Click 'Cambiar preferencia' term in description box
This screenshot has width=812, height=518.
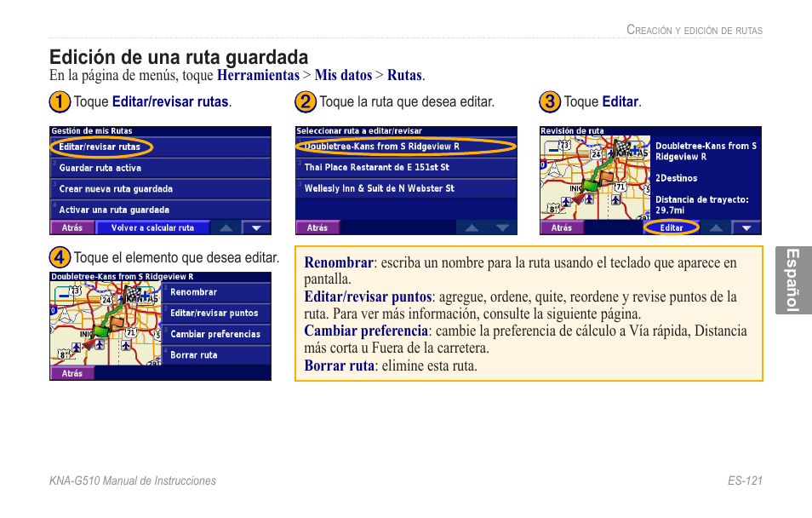(x=366, y=331)
